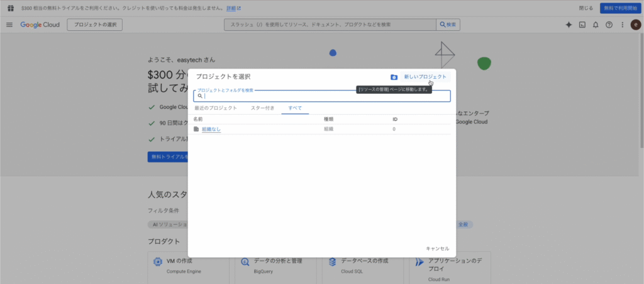The width and height of the screenshot is (644, 284).
Task: Click the account avatar 'e'
Action: pyautogui.click(x=636, y=25)
